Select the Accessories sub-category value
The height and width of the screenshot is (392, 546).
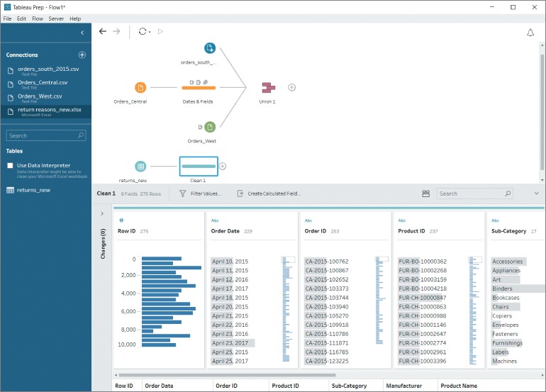[508, 262]
